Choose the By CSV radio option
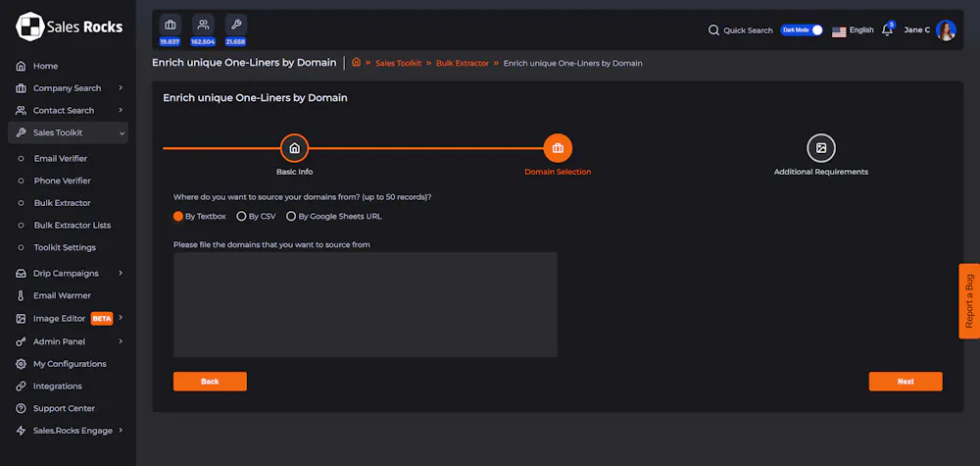 tap(241, 216)
